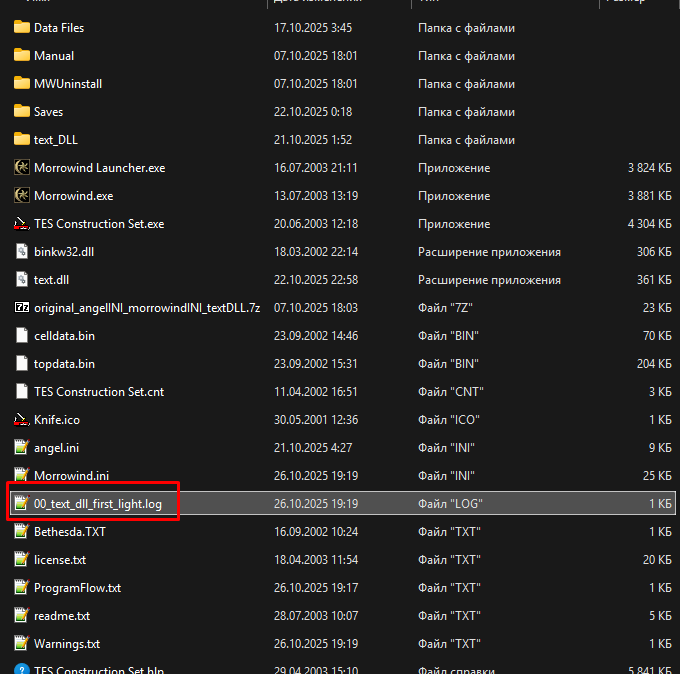Select the TES Construction Set.cnt file

(x=98, y=392)
